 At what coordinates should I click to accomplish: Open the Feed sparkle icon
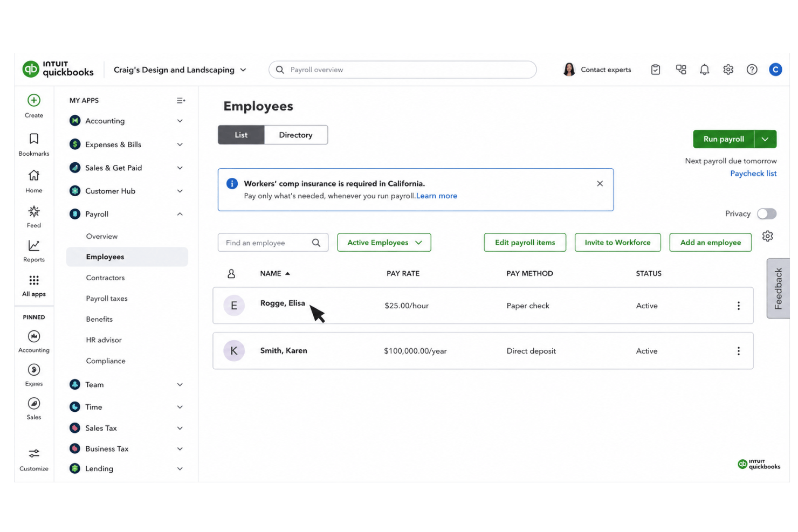[33, 211]
